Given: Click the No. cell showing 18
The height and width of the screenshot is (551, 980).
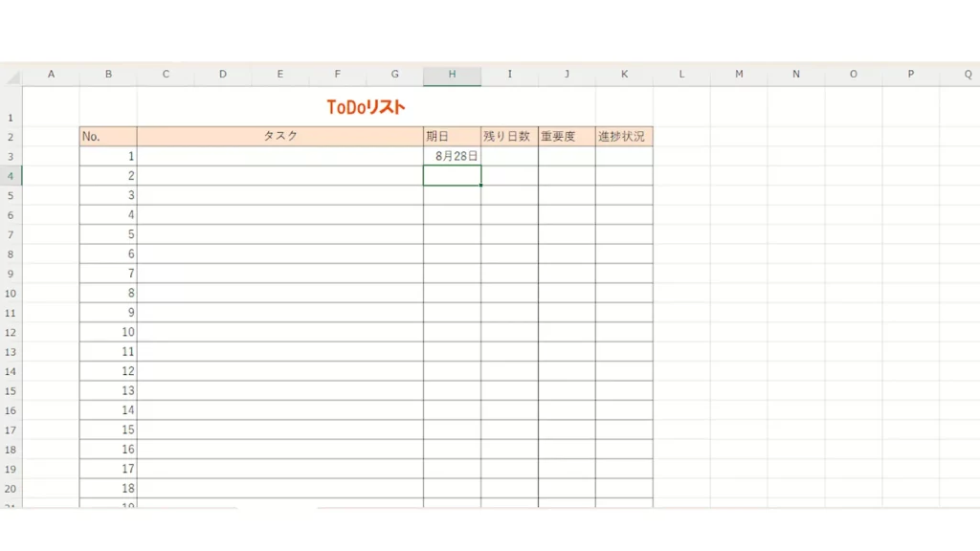Looking at the screenshot, I should 107,488.
